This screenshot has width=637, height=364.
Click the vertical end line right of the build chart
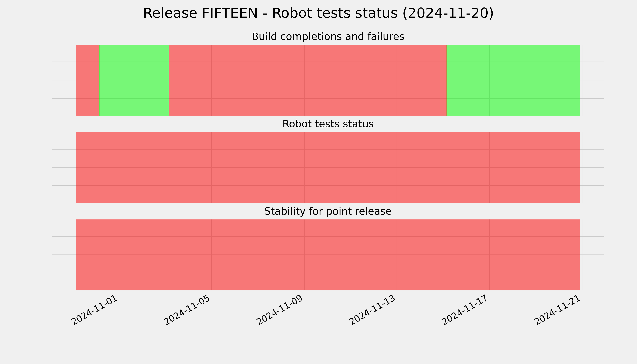click(x=582, y=80)
